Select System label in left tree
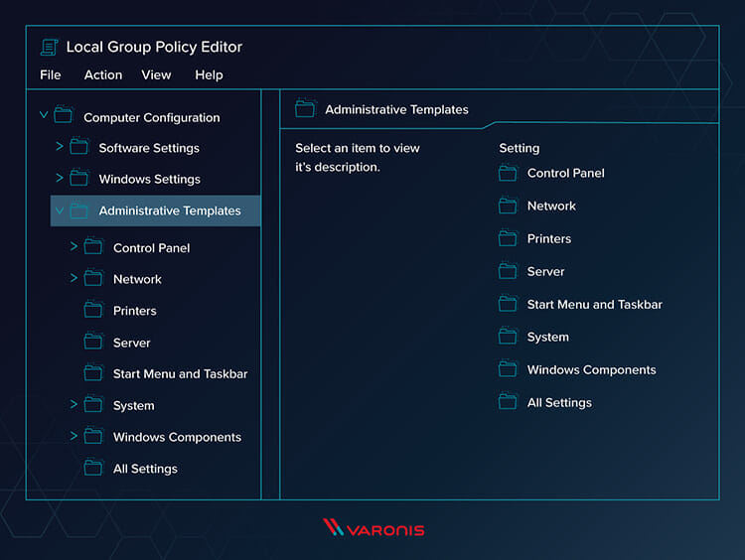 [x=133, y=406]
